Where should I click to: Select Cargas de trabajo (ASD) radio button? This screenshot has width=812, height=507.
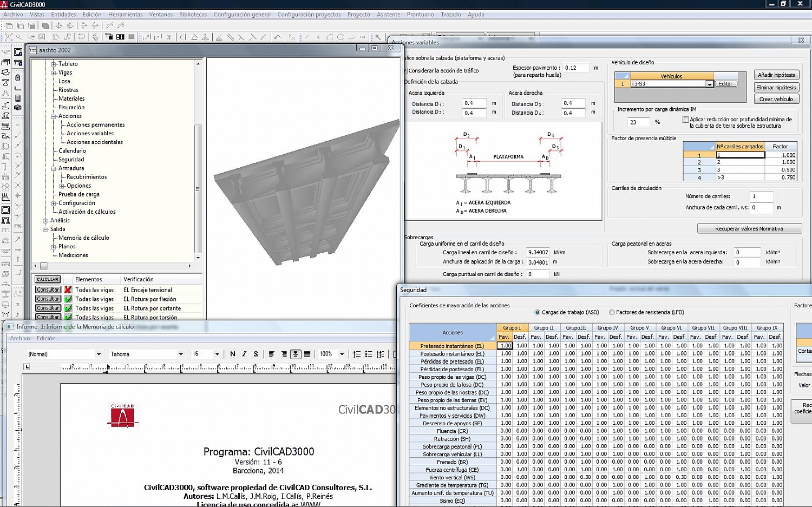538,312
